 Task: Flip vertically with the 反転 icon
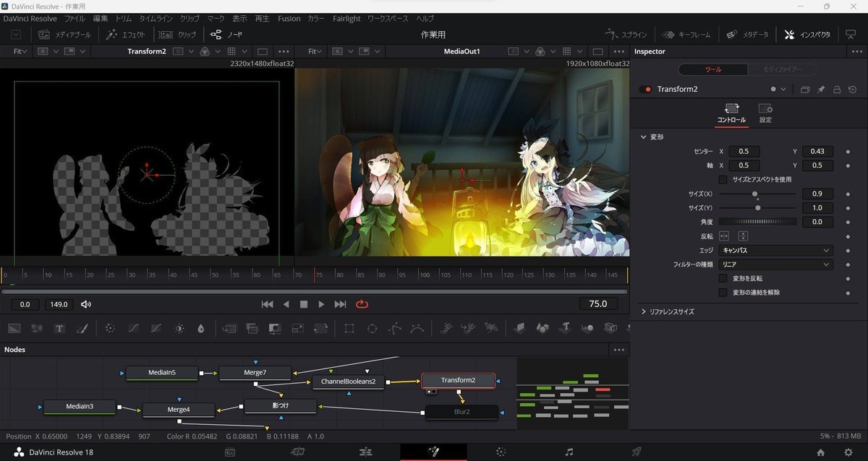(x=743, y=236)
